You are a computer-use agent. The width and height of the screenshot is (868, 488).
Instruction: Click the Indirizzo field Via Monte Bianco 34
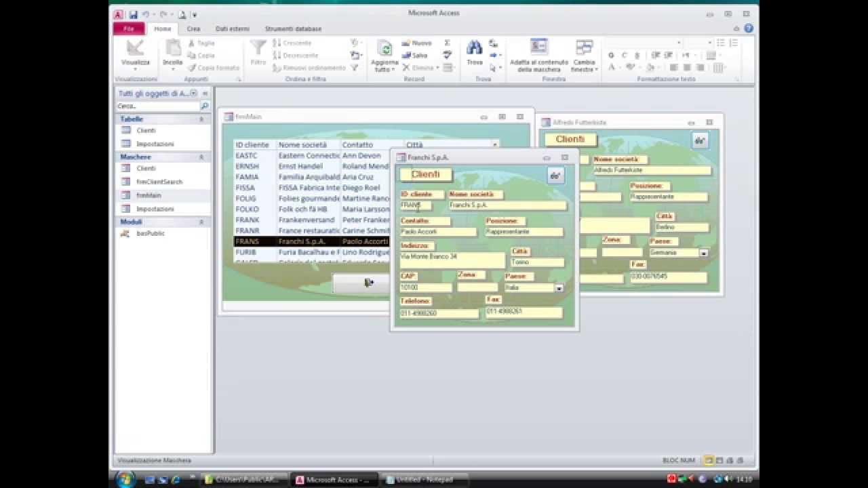click(452, 260)
